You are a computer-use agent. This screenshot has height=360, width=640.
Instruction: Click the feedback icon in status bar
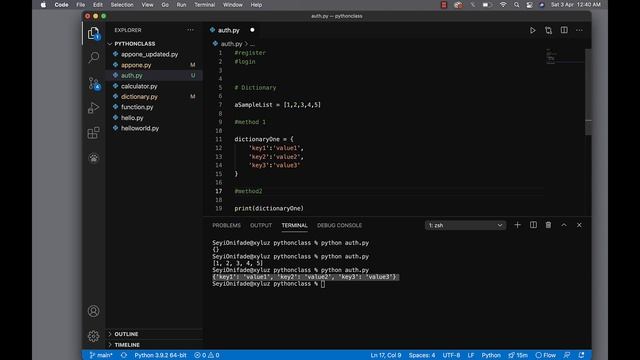567,355
